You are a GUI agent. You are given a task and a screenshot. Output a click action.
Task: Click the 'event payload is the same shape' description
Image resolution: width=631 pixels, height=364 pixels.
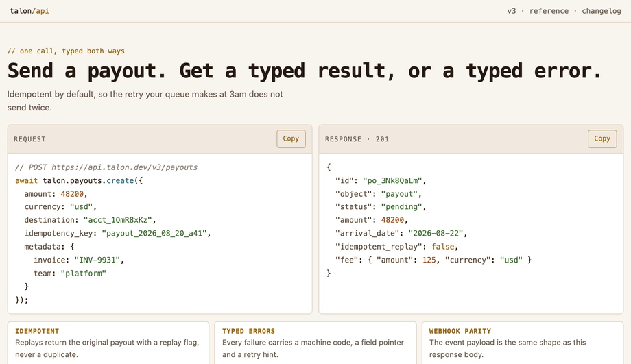508,349
